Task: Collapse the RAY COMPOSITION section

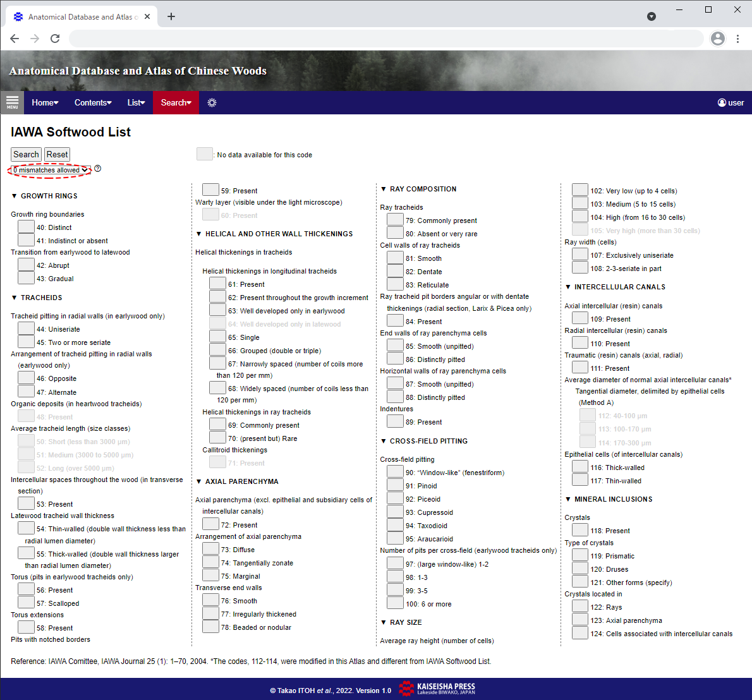Action: 384,189
